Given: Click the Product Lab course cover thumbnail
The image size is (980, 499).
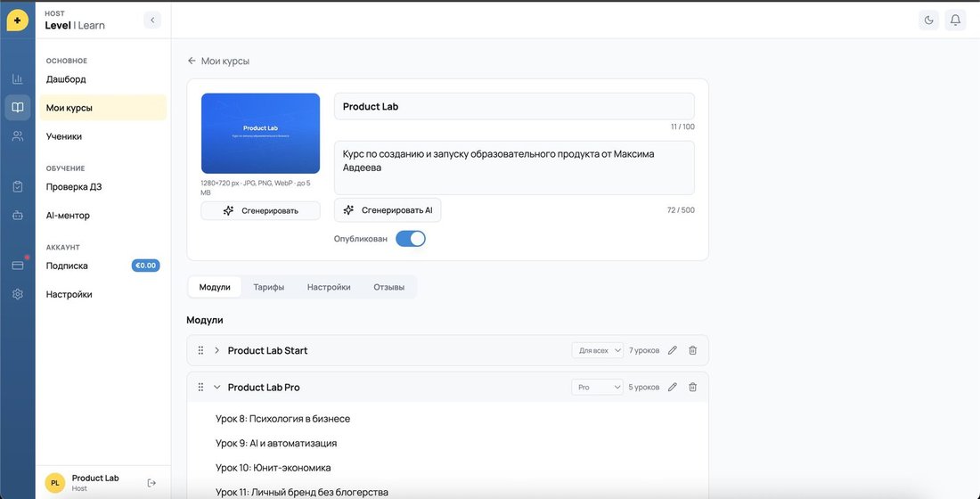Looking at the screenshot, I should pos(261,133).
